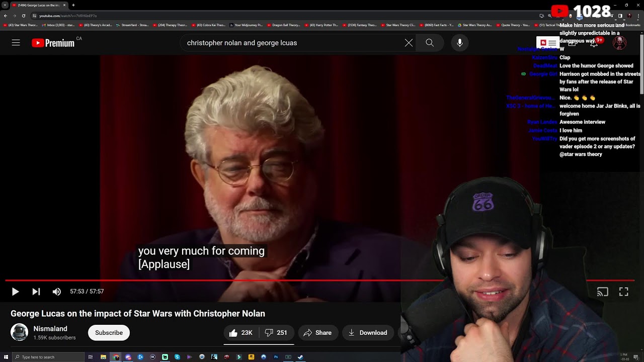Enter full screen mode
The height and width of the screenshot is (362, 644).
623,292
